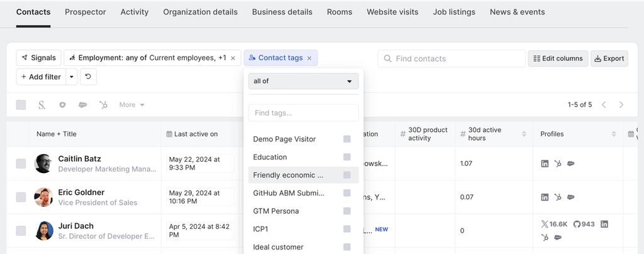The image size is (644, 254).
Task: Remove the Contact tags filter
Action: [309, 58]
